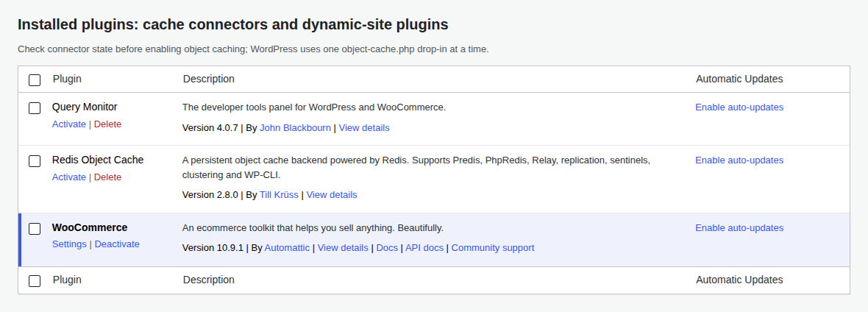Delete the Query Monitor plugin

[107, 124]
